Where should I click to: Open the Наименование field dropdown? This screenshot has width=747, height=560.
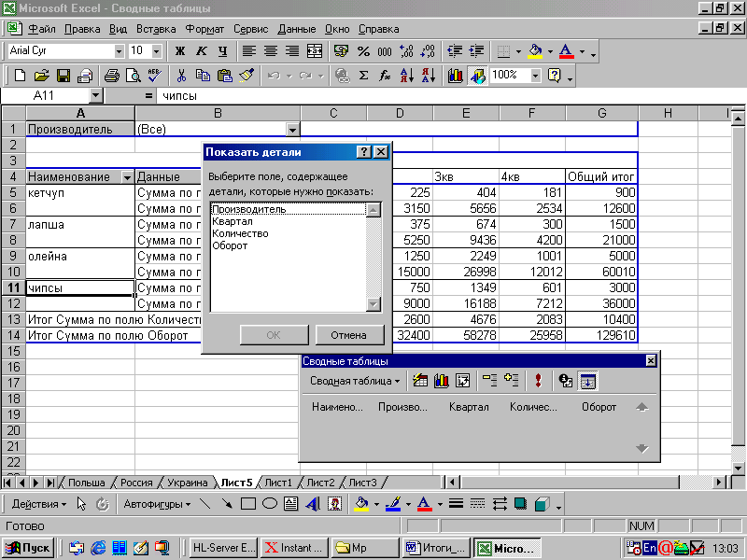[x=127, y=177]
